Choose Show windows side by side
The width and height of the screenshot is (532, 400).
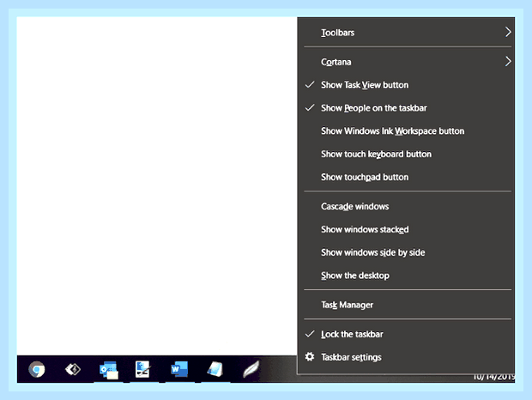tap(406, 252)
